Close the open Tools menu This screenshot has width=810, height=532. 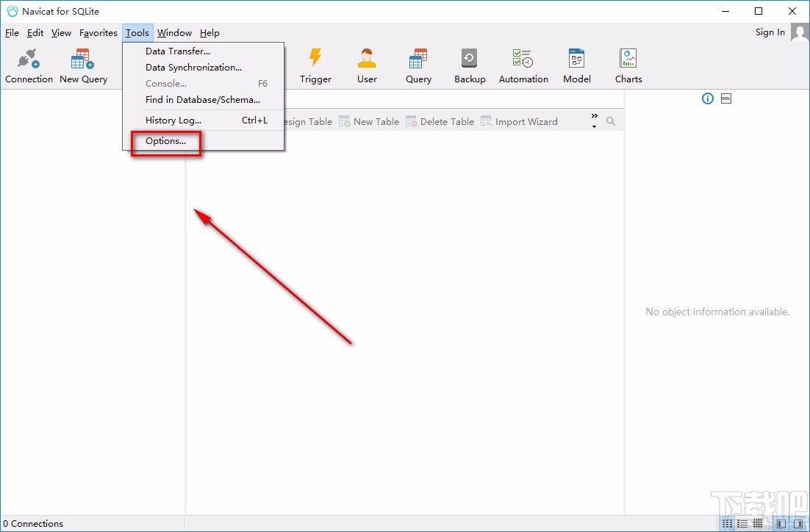tap(137, 33)
